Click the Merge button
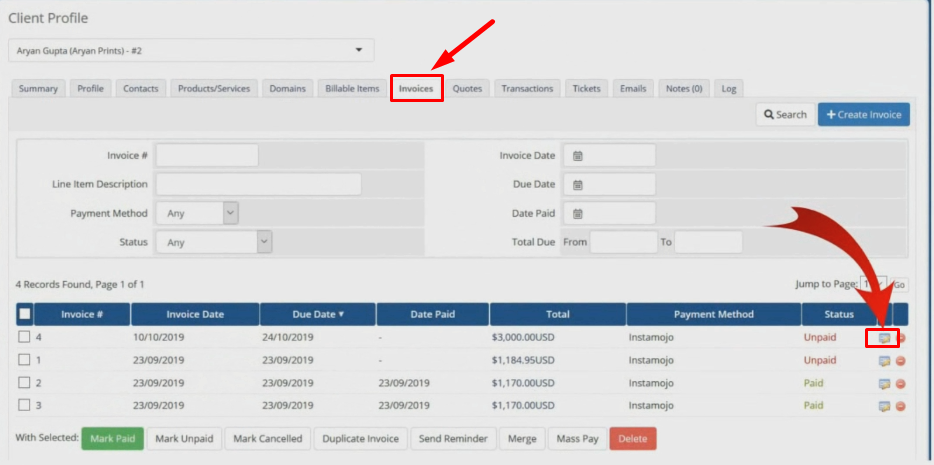The width and height of the screenshot is (934, 465). tap(522, 439)
